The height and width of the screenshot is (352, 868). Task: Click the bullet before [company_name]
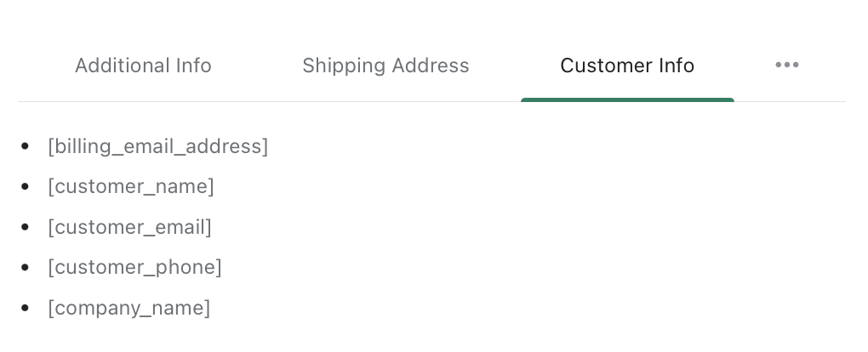tap(26, 309)
